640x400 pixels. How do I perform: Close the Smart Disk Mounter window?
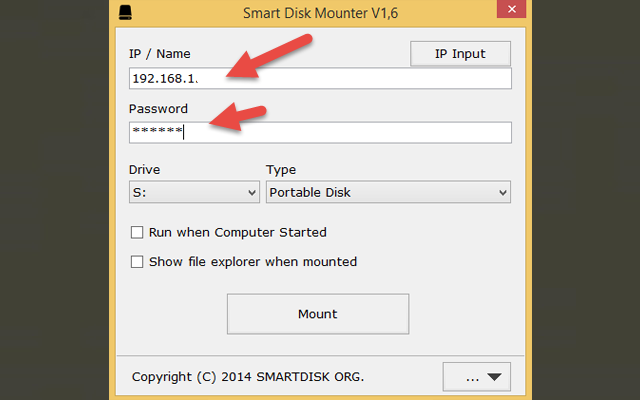coord(508,14)
